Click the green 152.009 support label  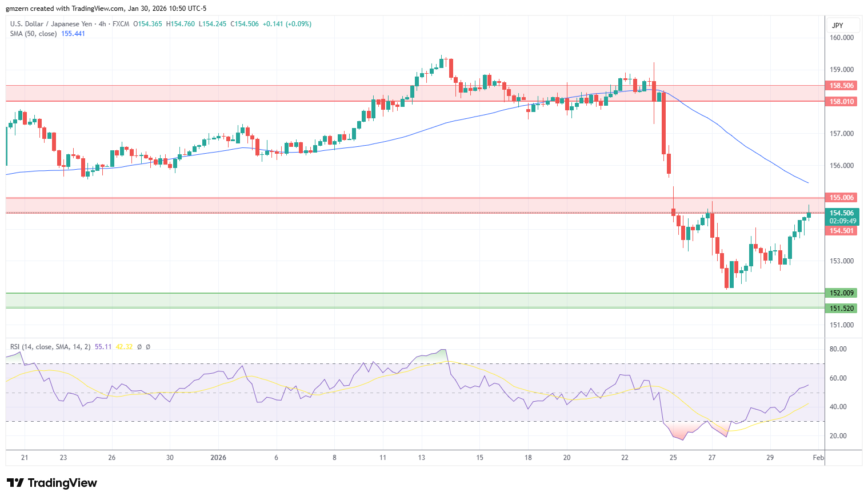(x=842, y=293)
